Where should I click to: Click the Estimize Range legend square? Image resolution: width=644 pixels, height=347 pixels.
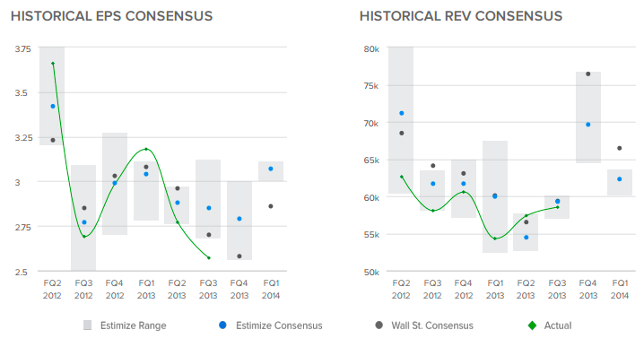point(88,325)
